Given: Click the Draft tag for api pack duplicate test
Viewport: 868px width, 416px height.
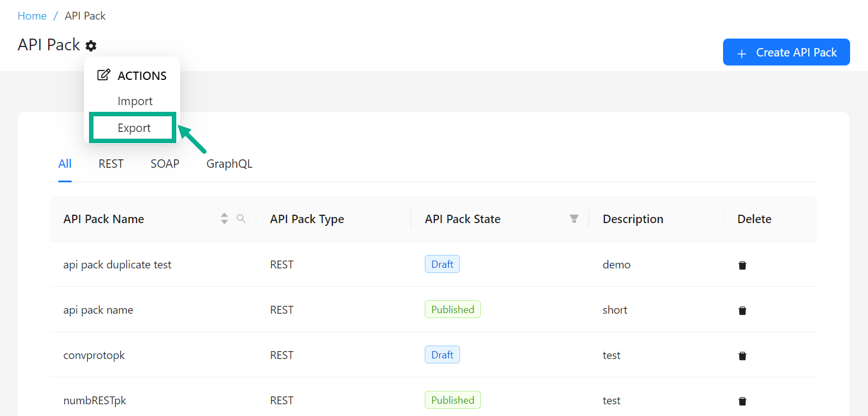Looking at the screenshot, I should pos(442,264).
